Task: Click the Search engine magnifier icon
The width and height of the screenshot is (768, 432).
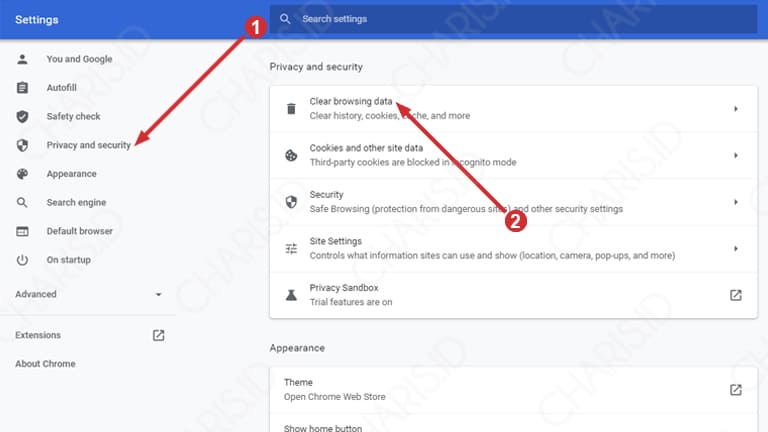Action: tap(22, 202)
